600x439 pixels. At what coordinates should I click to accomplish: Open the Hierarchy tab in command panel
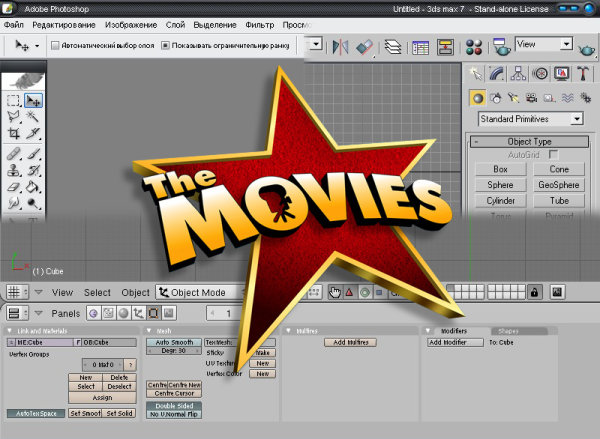[518, 73]
